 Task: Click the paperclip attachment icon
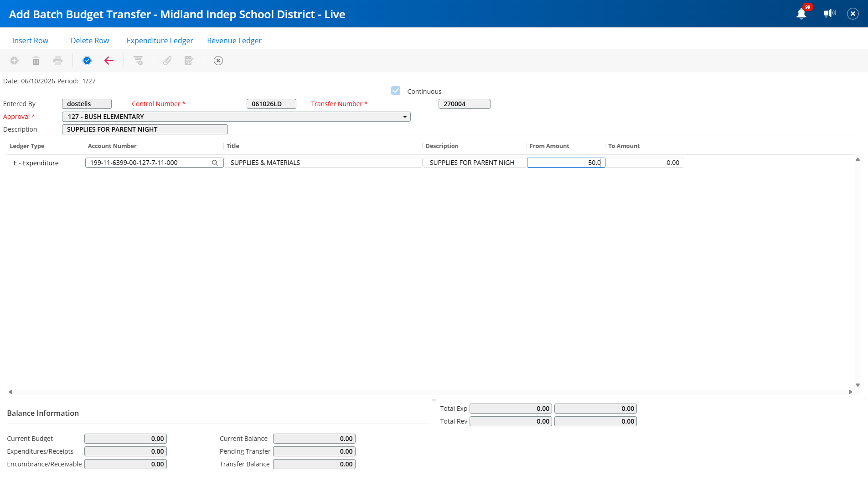[x=167, y=61]
